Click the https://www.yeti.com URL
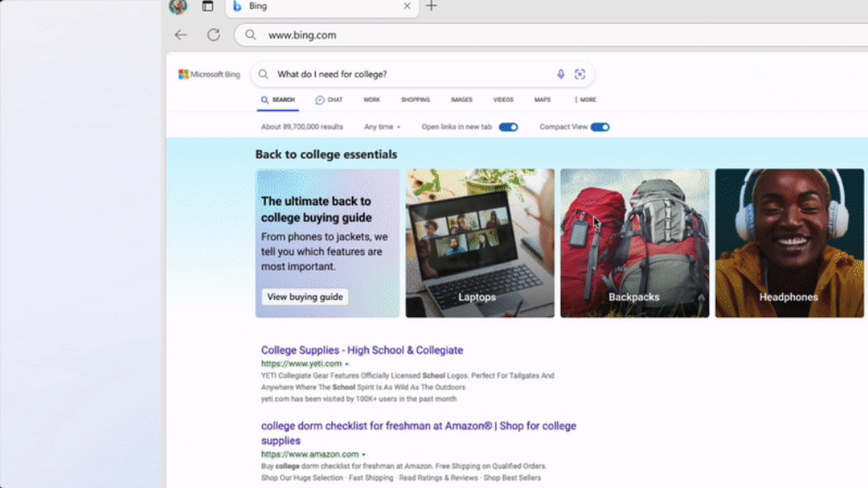This screenshot has width=868, height=488. pyautogui.click(x=301, y=364)
